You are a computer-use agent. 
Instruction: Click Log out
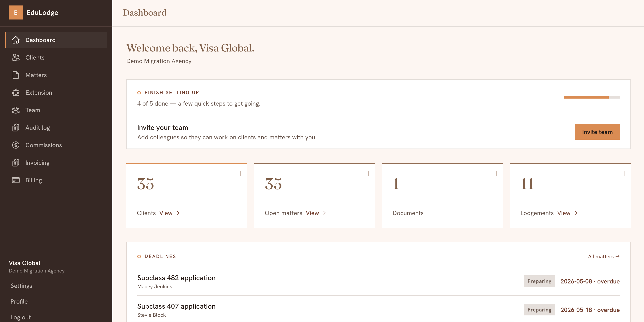pyautogui.click(x=20, y=317)
